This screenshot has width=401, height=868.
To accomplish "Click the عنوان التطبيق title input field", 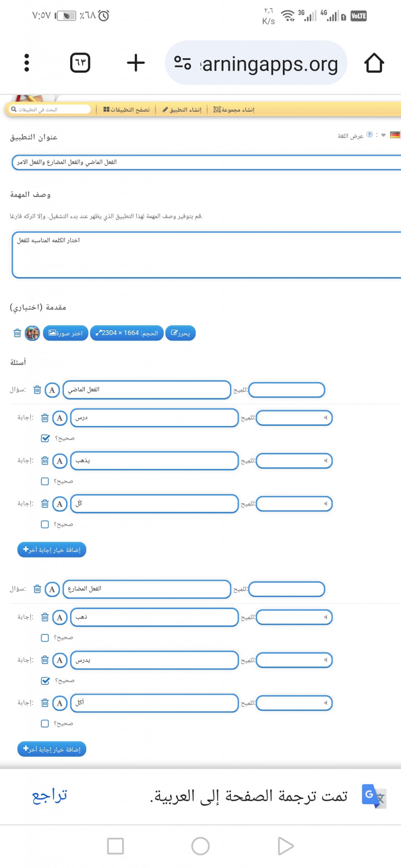I will 206,162.
